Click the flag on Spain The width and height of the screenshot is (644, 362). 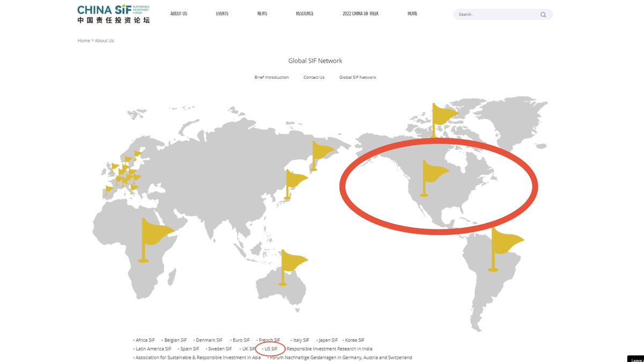(x=109, y=190)
